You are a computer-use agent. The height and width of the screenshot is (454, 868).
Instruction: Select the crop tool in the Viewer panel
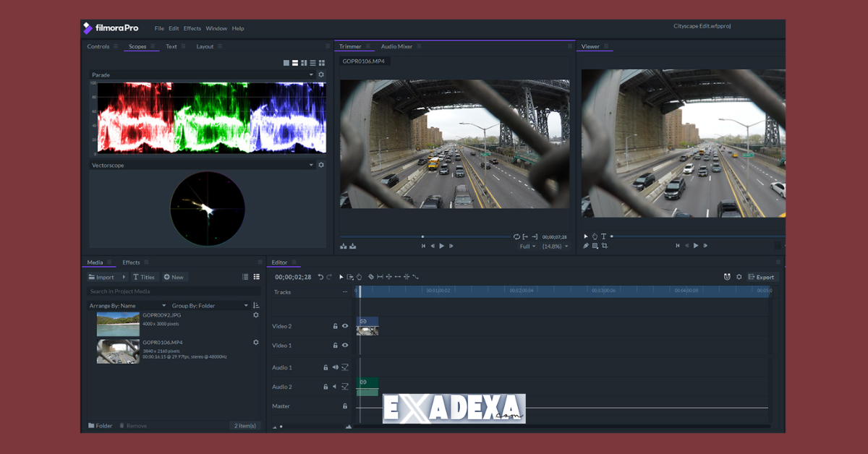(605, 245)
